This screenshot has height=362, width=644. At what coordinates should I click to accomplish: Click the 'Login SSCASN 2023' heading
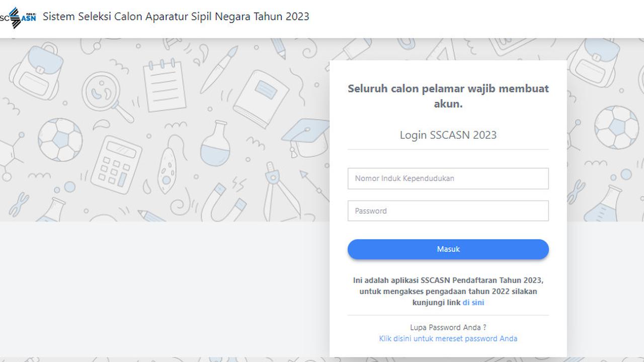pyautogui.click(x=448, y=135)
